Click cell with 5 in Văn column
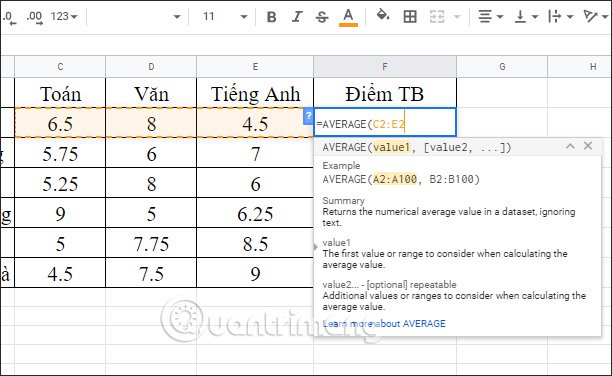The height and width of the screenshot is (376, 612). click(x=151, y=213)
